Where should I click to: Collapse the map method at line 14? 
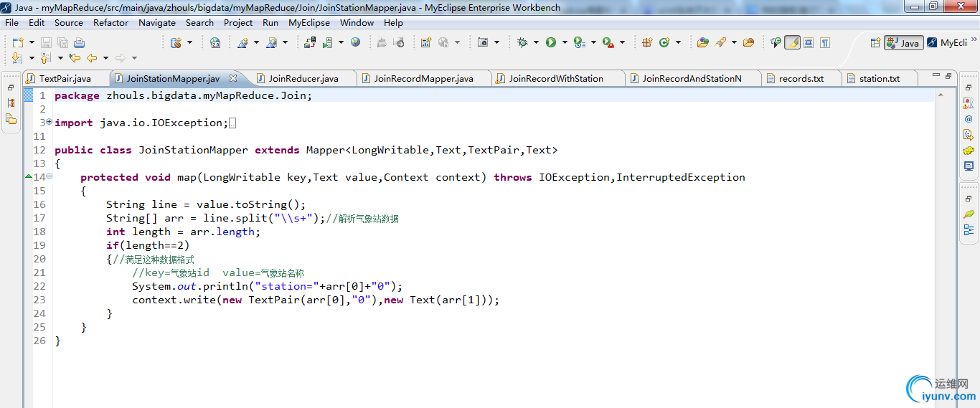pos(50,176)
